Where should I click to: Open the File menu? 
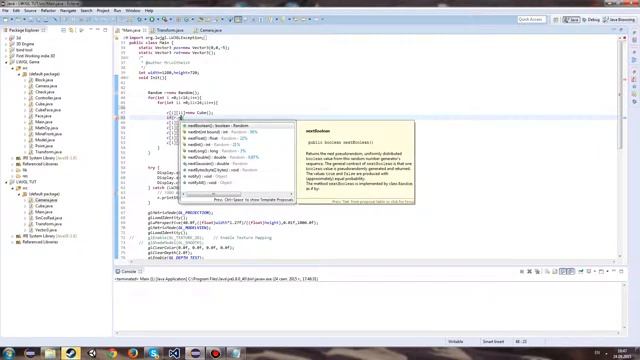(x=5, y=11)
